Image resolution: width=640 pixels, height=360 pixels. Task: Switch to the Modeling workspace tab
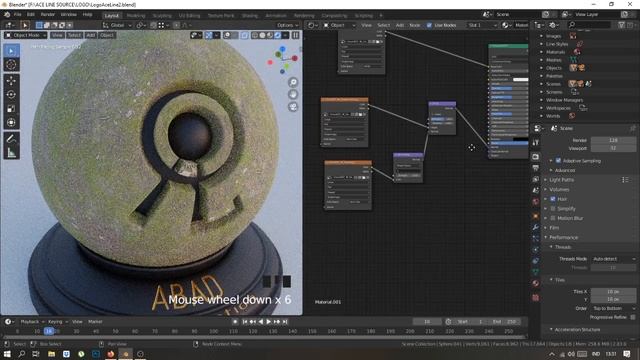coord(136,16)
